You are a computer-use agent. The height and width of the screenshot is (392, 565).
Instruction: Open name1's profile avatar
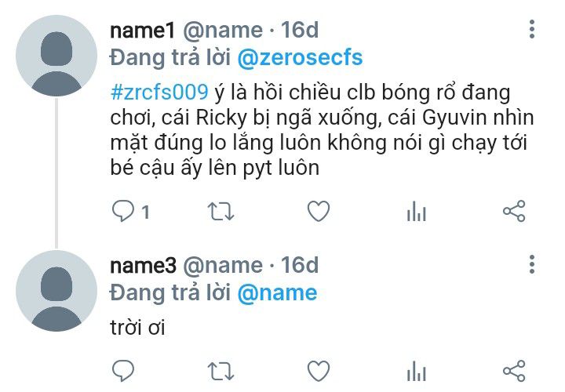point(56,56)
